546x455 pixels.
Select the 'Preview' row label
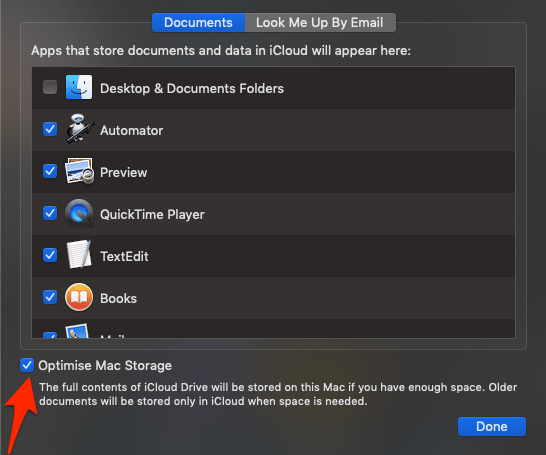pyautogui.click(x=124, y=173)
